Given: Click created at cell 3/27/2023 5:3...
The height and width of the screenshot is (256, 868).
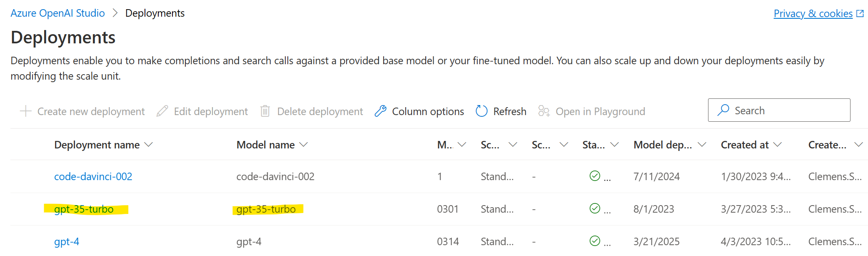Looking at the screenshot, I should (x=756, y=209).
